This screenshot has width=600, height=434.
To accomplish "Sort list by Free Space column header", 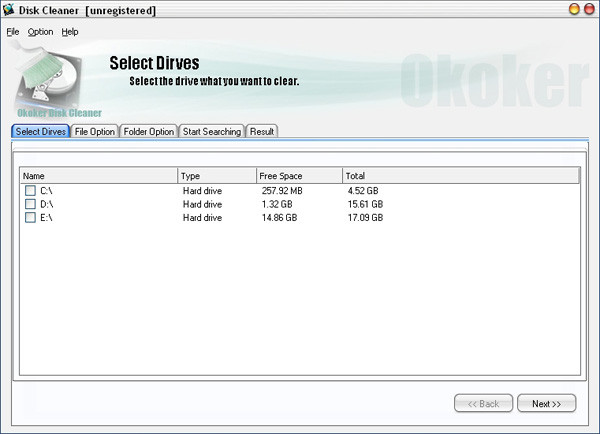I will click(x=299, y=176).
